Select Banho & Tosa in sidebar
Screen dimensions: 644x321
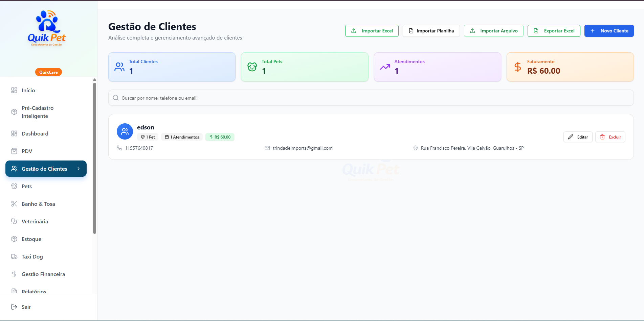pyautogui.click(x=46, y=204)
